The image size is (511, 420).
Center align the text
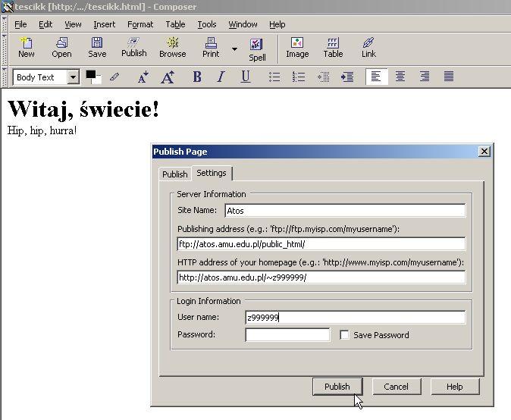tap(400, 77)
